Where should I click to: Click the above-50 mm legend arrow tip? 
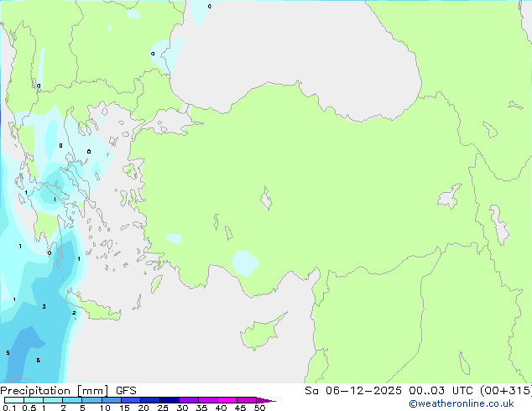click(266, 400)
